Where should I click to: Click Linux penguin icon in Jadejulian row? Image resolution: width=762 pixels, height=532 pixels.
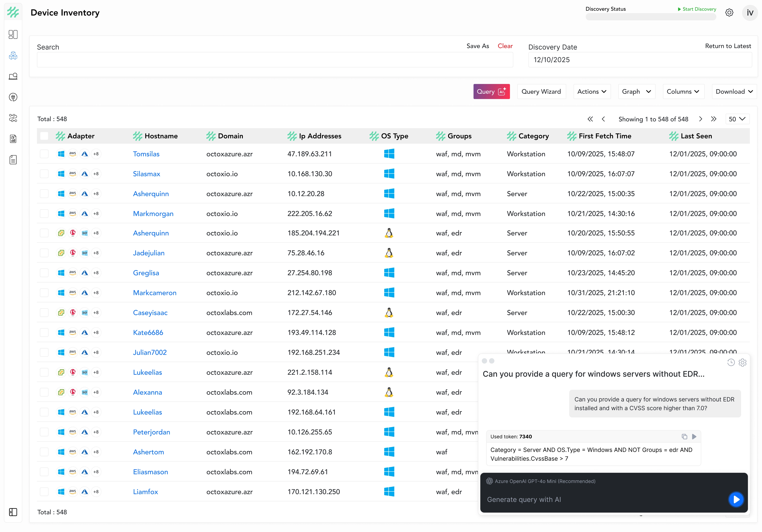[x=389, y=253]
